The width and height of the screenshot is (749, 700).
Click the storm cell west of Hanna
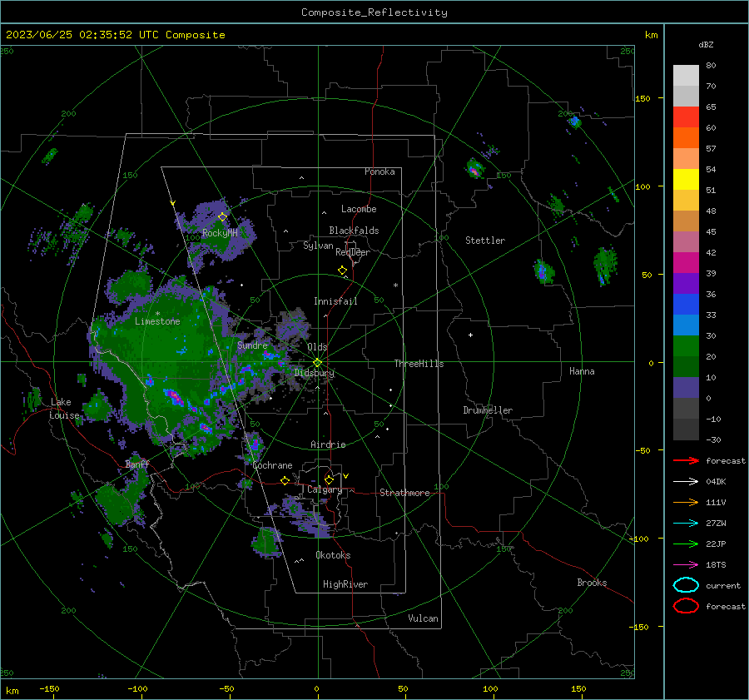(x=543, y=271)
